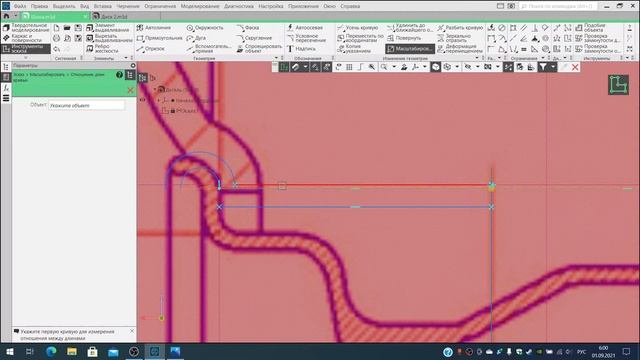Switch to Твердотельное моделирование toolset

click(26, 27)
